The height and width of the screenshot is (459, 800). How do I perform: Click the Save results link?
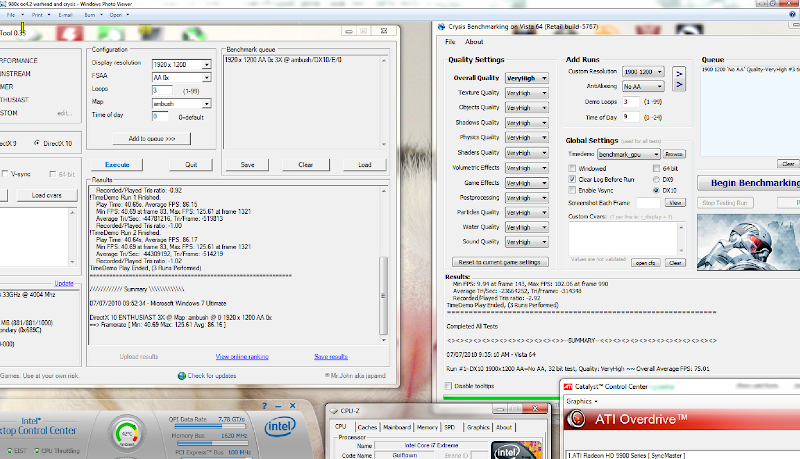pos(331,356)
